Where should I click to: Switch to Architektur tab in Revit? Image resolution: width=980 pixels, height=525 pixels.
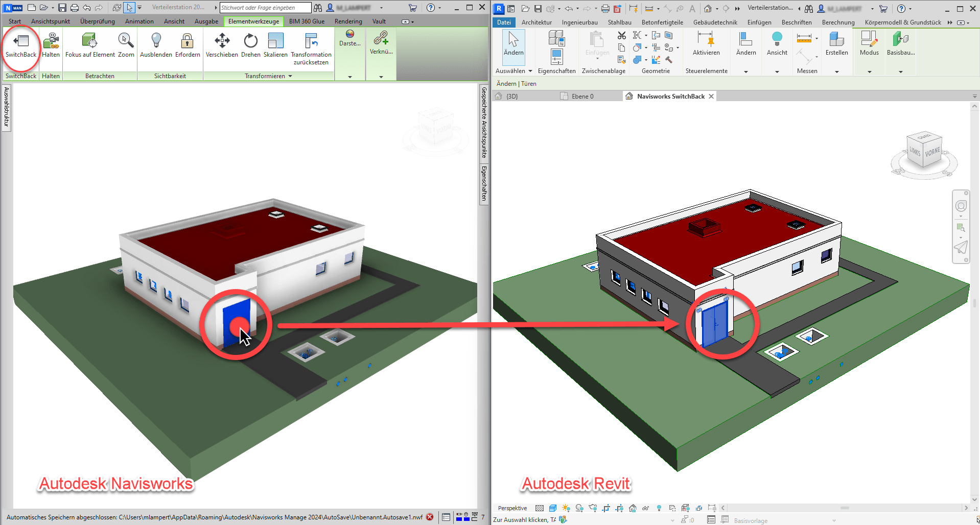tap(536, 22)
